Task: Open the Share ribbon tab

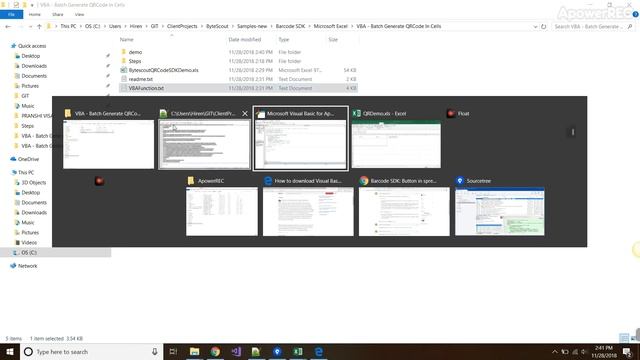Action: 58,14
